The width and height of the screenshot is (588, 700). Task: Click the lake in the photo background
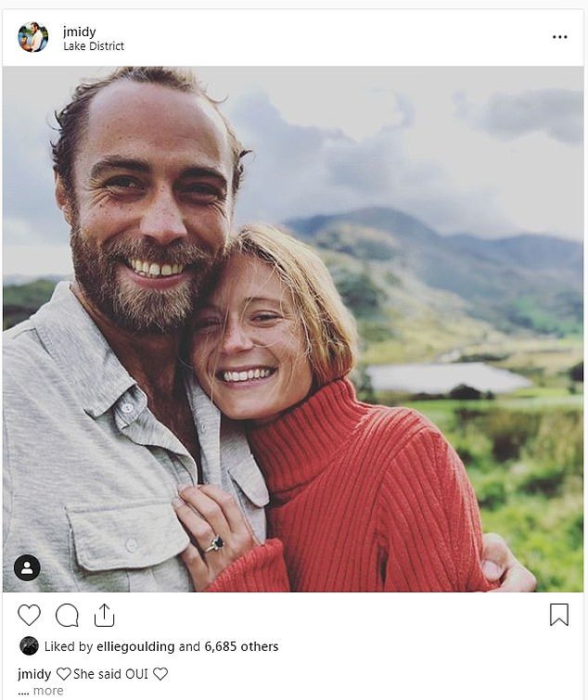coord(446,378)
